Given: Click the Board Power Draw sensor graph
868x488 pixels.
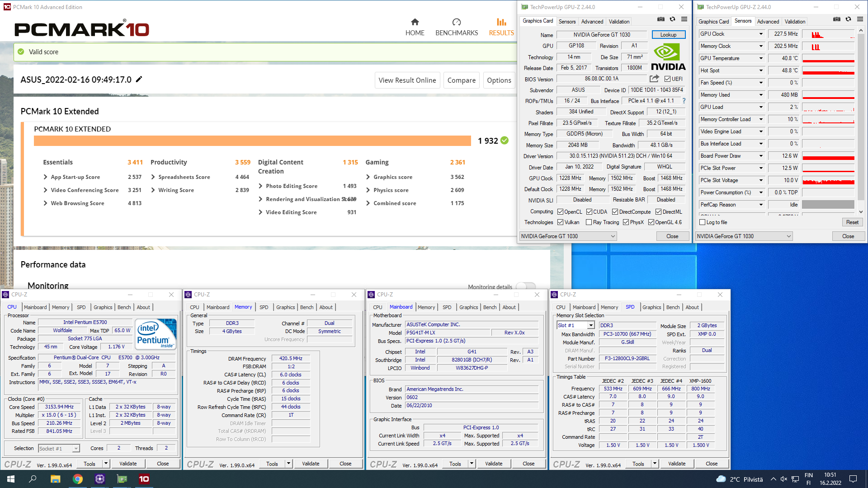Looking at the screenshot, I should click(x=828, y=156).
